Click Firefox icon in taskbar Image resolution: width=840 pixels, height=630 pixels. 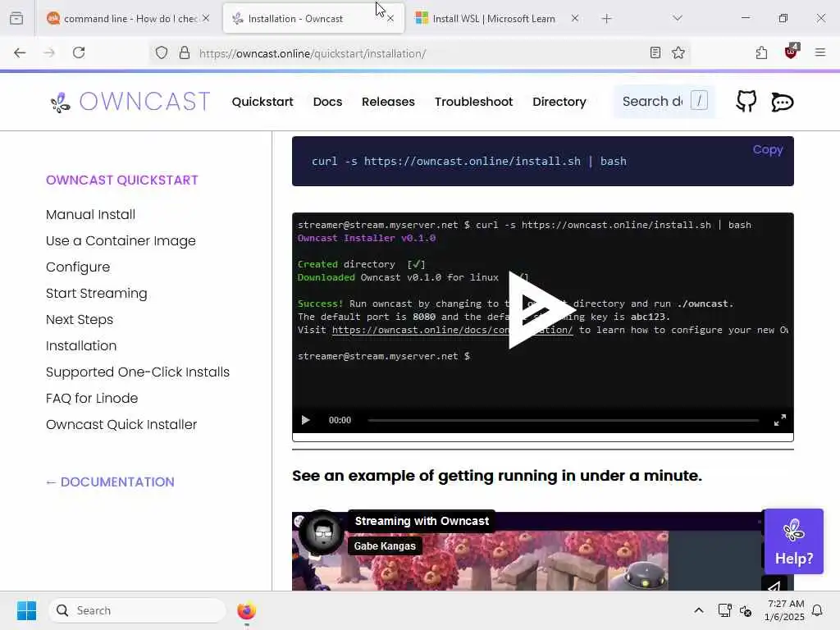coord(246,610)
